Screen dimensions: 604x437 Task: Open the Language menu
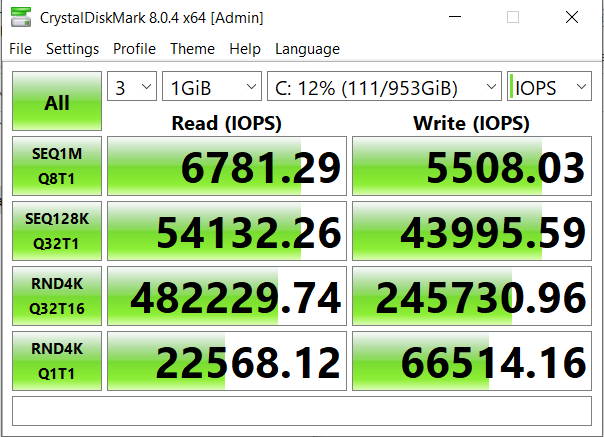[x=307, y=49]
